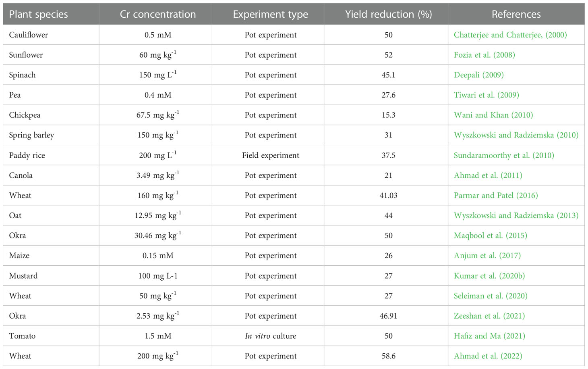Select the References column header

pos(516,15)
